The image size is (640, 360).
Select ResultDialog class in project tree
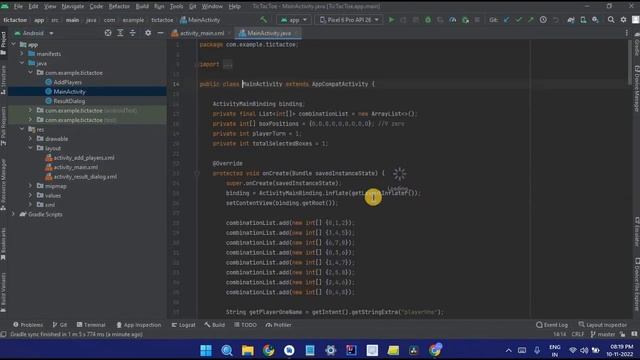[69, 101]
